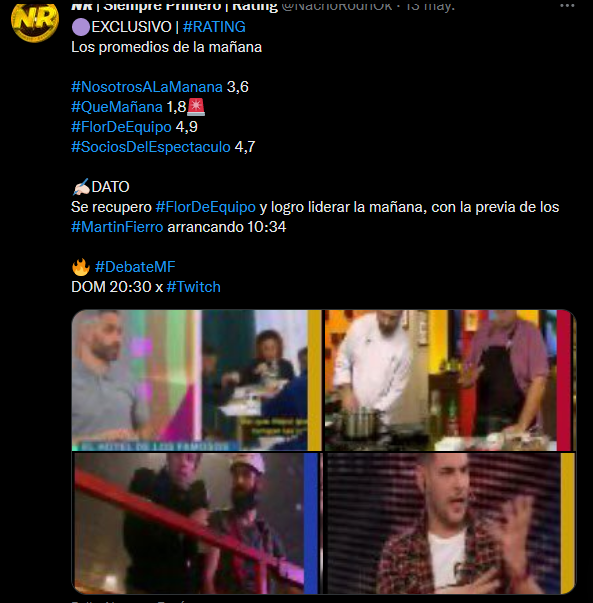
Task: Click the fire emoji next to #DebateMF
Action: coord(81,267)
